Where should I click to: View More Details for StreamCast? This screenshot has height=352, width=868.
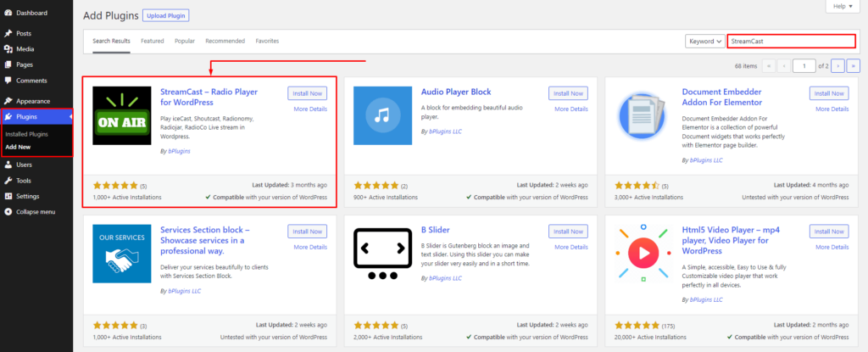310,109
